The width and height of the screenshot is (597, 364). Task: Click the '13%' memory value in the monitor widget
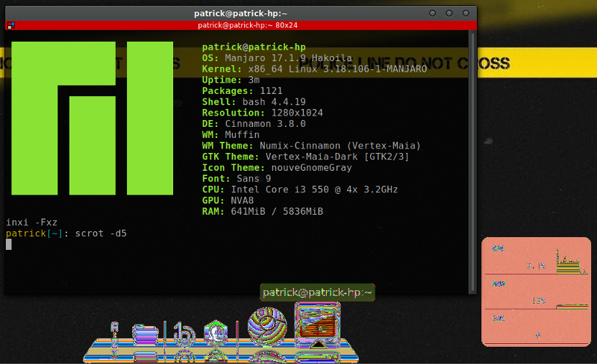click(538, 301)
